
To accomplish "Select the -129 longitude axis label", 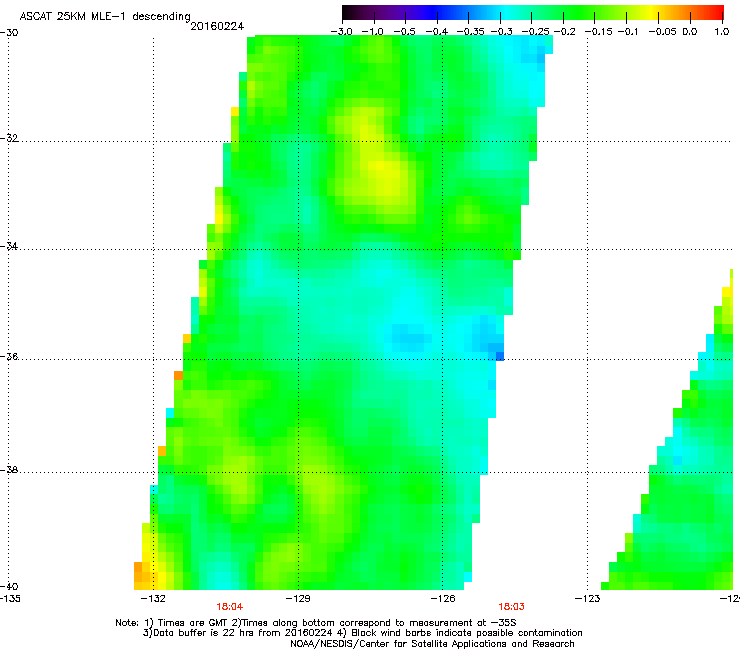I will pos(298,599).
